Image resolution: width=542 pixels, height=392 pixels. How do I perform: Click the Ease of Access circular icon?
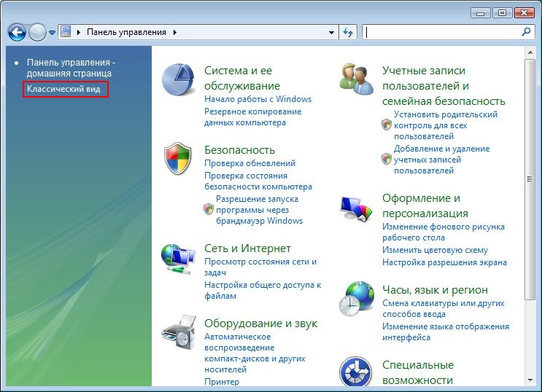[x=356, y=372]
